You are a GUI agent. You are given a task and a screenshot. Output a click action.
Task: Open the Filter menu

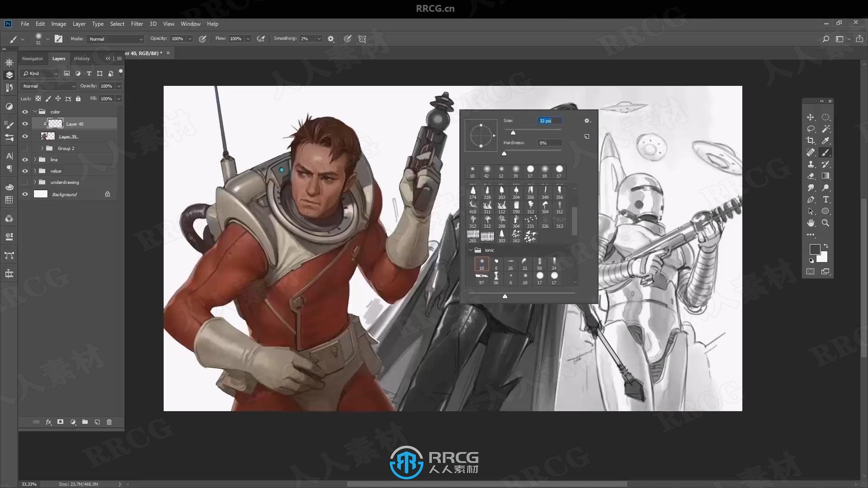[x=137, y=24]
